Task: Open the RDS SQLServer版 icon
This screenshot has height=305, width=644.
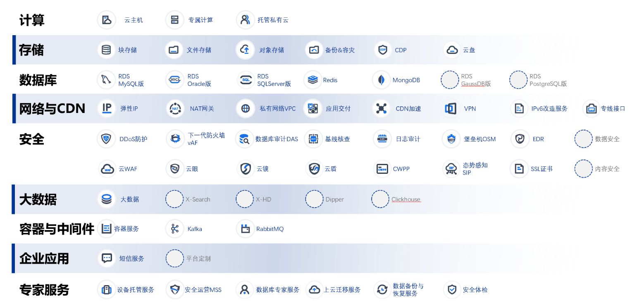Action: click(246, 80)
